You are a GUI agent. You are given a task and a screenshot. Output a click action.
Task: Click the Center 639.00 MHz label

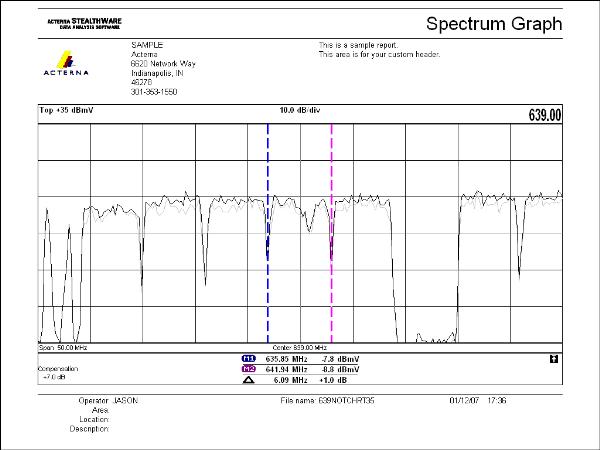click(300, 347)
